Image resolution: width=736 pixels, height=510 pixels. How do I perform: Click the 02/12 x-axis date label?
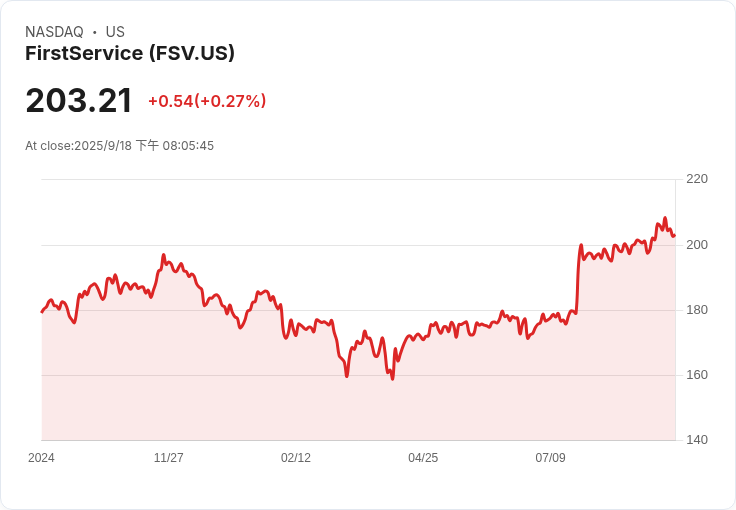click(x=296, y=458)
